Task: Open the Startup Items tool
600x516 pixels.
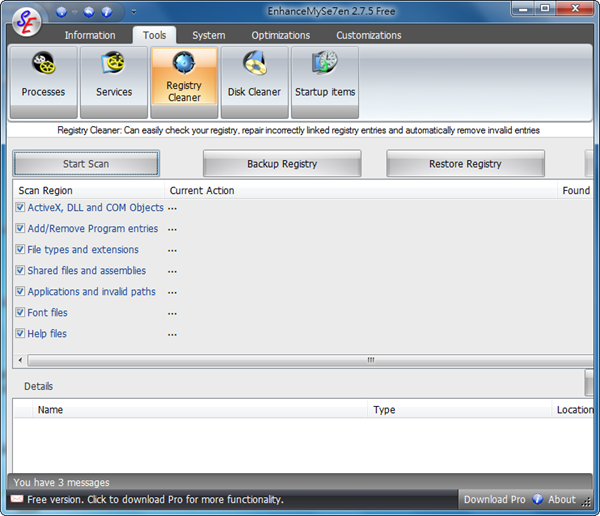Action: point(325,82)
